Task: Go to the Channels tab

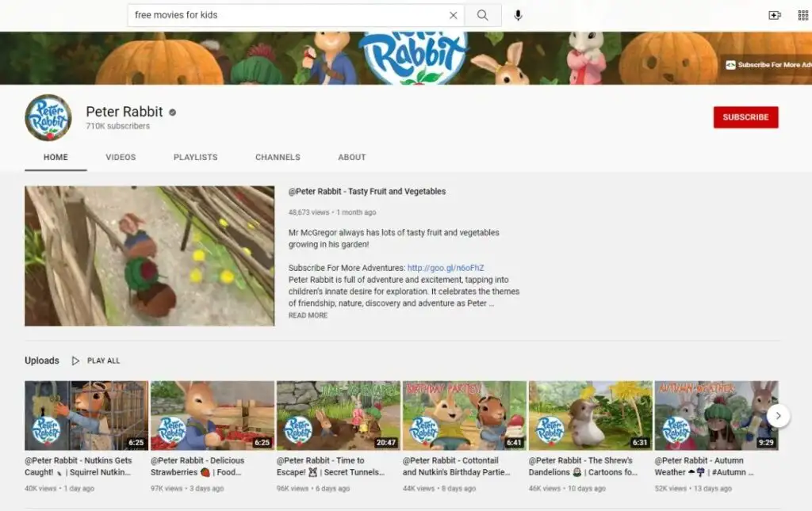Action: pos(278,157)
